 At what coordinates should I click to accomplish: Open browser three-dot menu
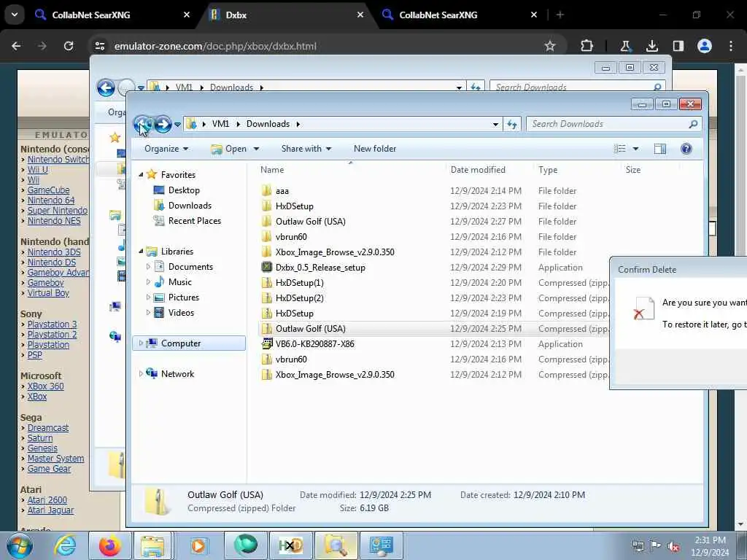coord(731,46)
